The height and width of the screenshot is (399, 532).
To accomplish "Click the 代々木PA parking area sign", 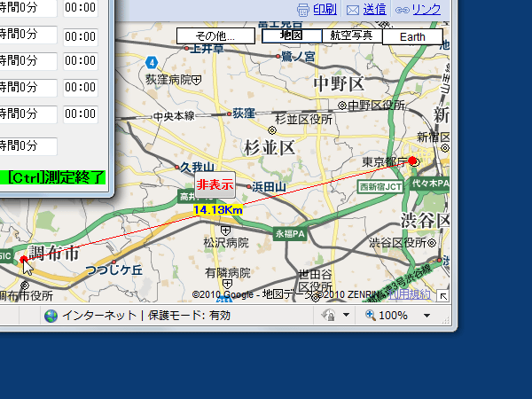I will (x=429, y=184).
